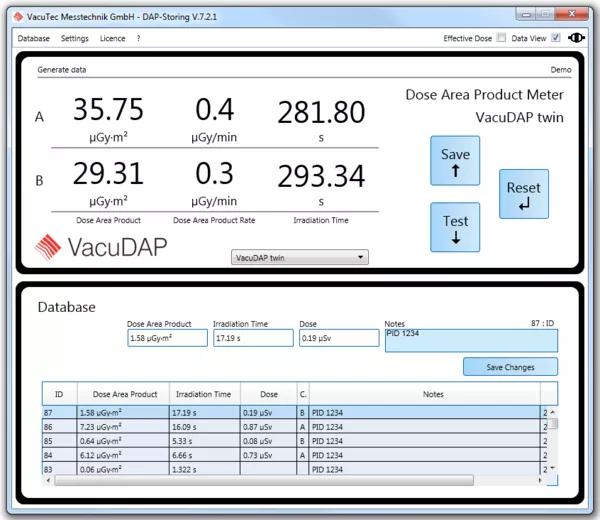Toggle the Data View checkbox
This screenshot has height=520, width=600.
point(556,37)
